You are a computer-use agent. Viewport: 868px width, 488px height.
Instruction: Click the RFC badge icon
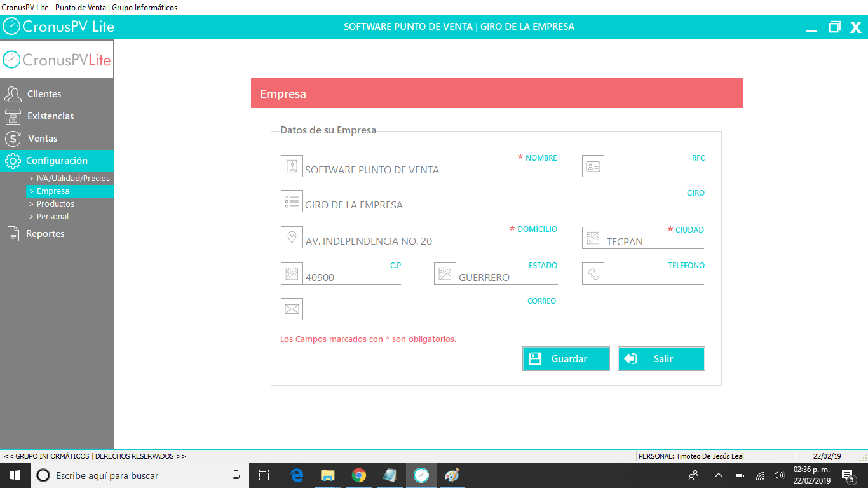[593, 166]
